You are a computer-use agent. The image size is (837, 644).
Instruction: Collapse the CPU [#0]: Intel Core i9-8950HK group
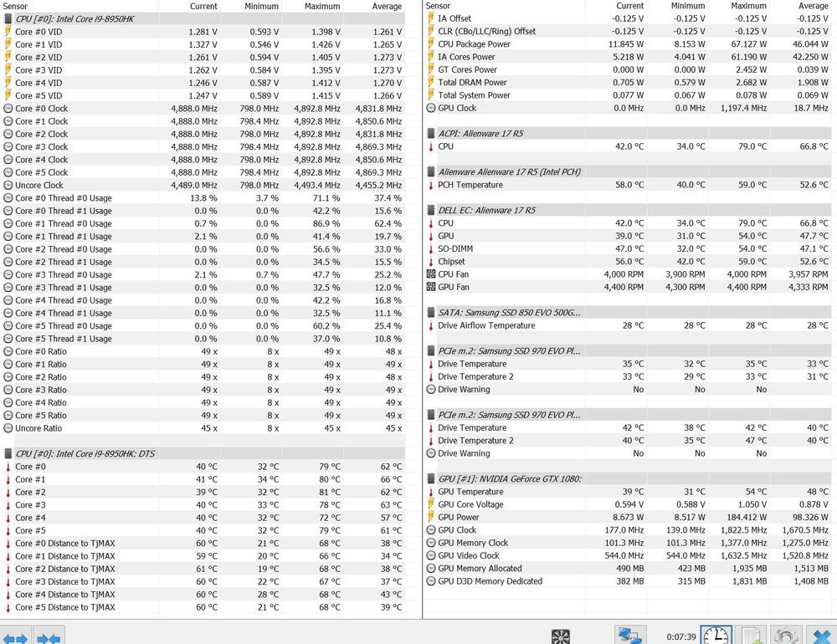(x=8, y=18)
